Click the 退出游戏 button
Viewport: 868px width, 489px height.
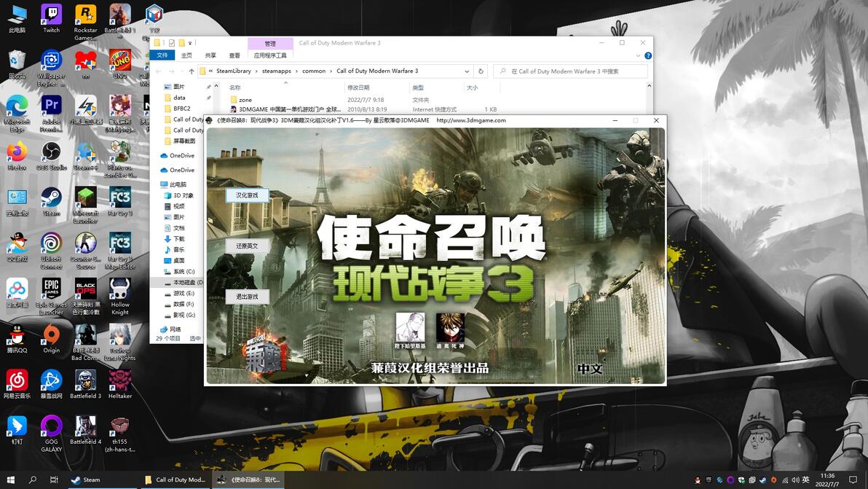247,297
